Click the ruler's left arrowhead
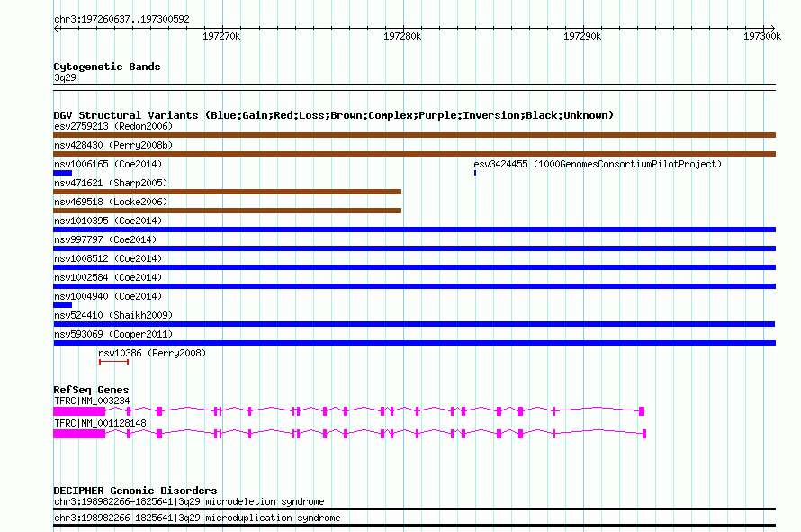 (x=56, y=29)
